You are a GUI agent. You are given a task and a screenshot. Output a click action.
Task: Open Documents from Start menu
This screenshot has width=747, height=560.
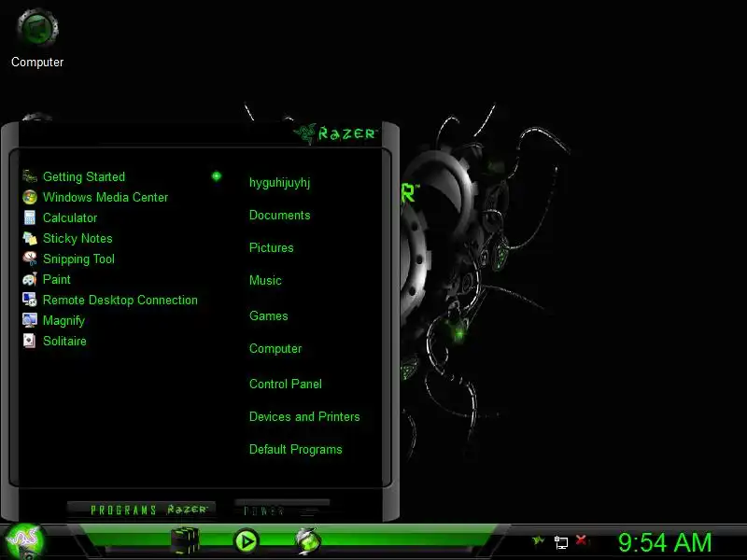(279, 216)
